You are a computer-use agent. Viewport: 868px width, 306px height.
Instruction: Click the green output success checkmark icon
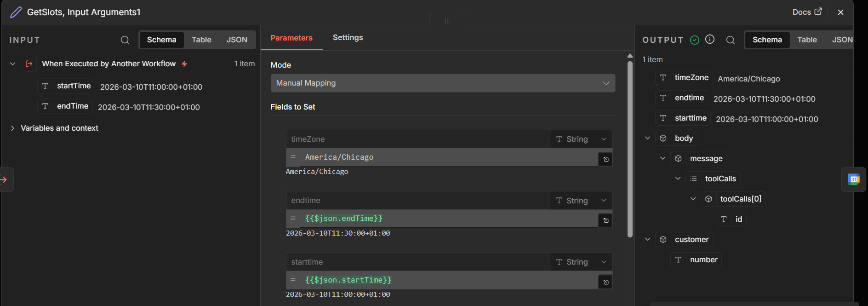click(695, 40)
